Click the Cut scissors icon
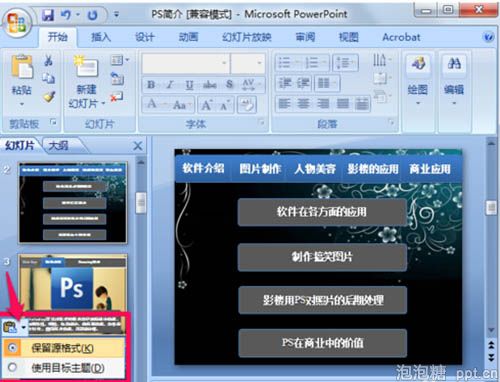This screenshot has height=382, width=500. click(x=49, y=61)
